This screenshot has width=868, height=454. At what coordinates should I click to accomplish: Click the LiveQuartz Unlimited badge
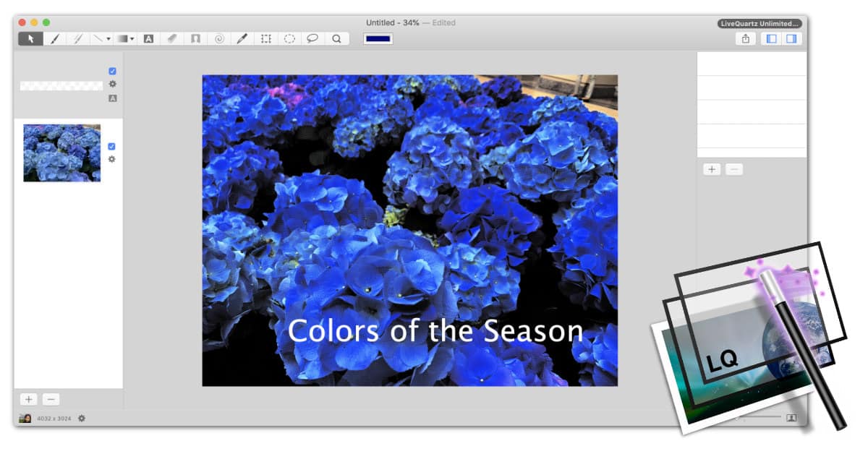760,23
